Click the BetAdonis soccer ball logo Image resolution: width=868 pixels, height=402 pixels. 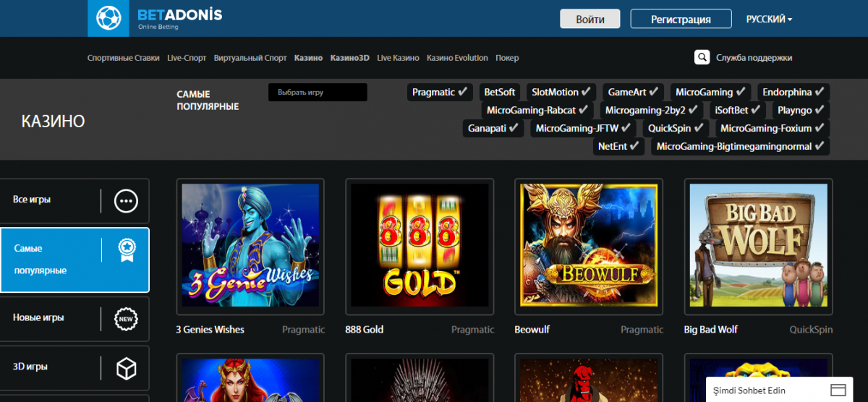pyautogui.click(x=108, y=17)
